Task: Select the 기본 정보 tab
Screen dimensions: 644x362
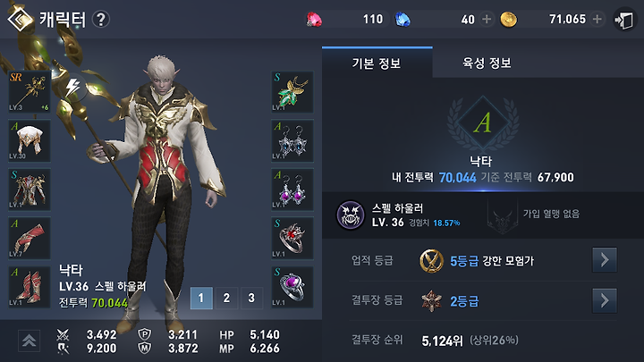Action: [377, 63]
